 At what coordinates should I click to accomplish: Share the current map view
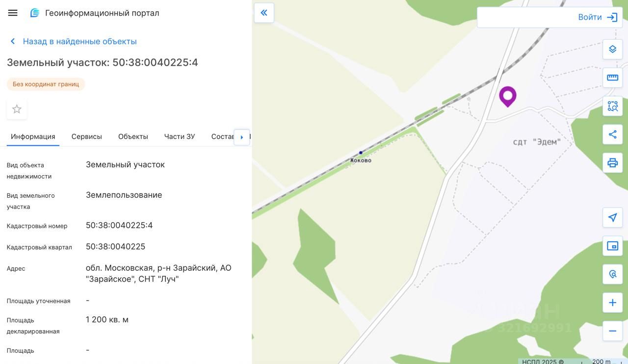click(612, 134)
